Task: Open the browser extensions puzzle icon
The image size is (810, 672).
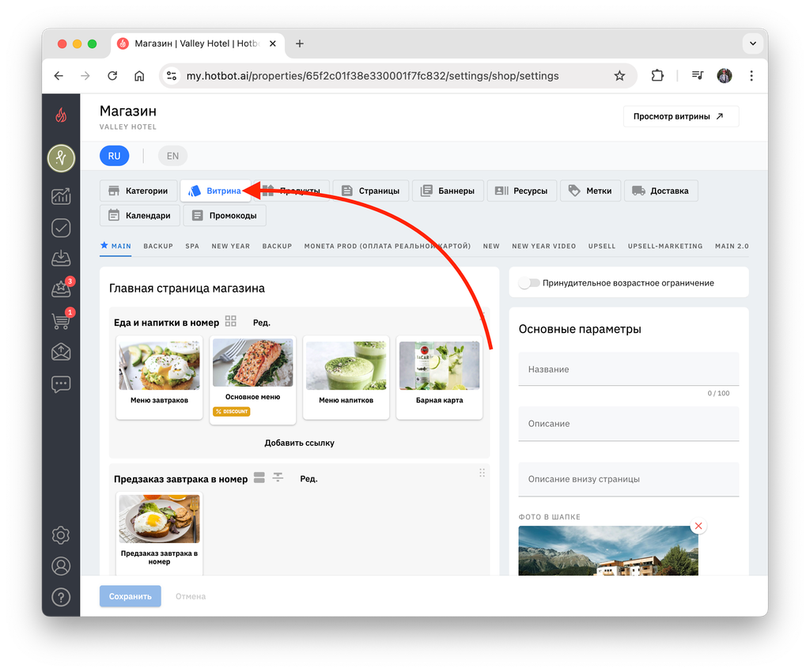Action: (x=657, y=76)
